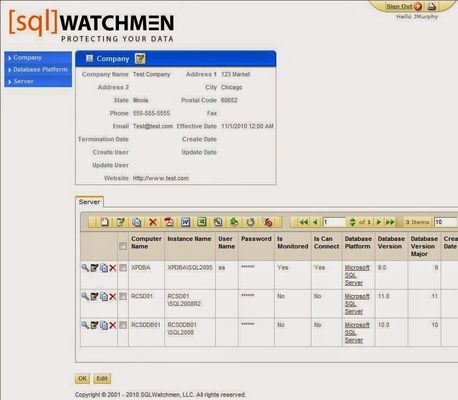This screenshot has width=458, height=400.
Task: Open Microsoft SQL Server link in RCSD01 row
Action: [357, 304]
